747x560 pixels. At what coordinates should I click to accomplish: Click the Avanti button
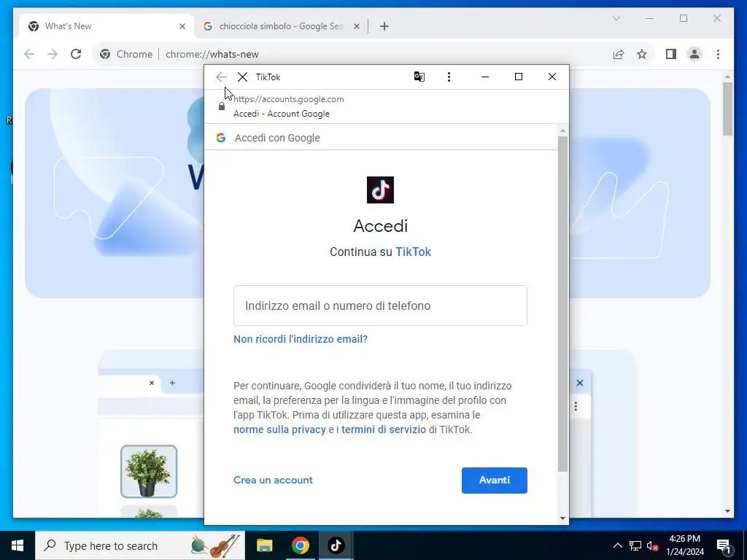(x=495, y=481)
